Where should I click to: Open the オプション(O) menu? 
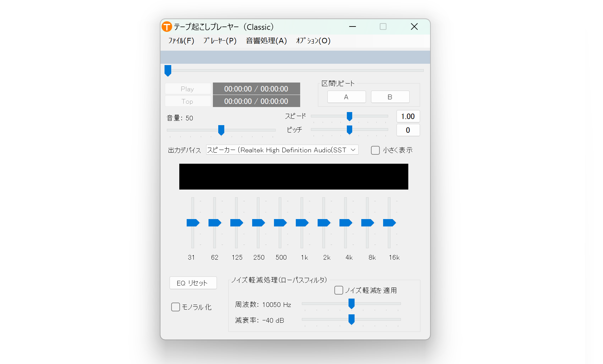(313, 41)
